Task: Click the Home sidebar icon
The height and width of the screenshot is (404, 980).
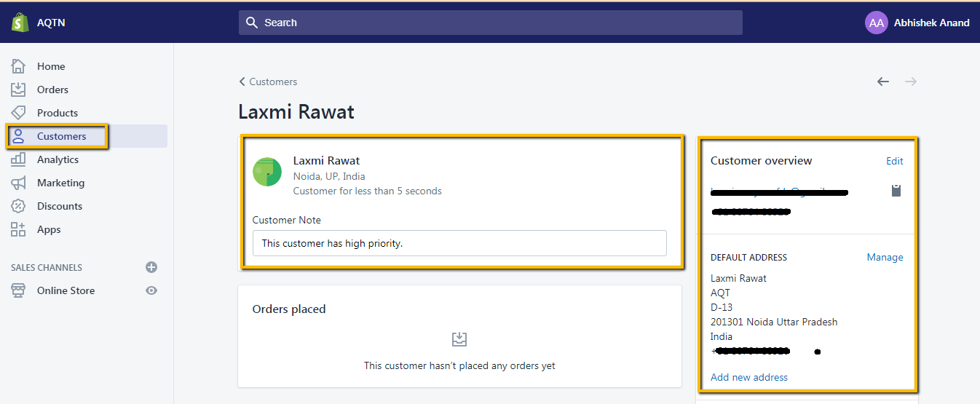Action: pyautogui.click(x=18, y=66)
